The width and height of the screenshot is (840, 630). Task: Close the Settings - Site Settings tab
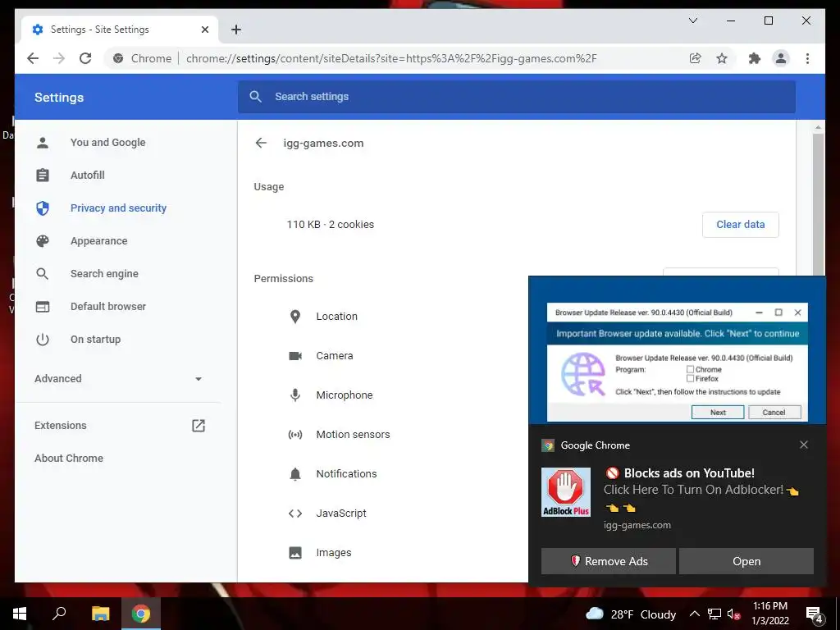(x=204, y=30)
